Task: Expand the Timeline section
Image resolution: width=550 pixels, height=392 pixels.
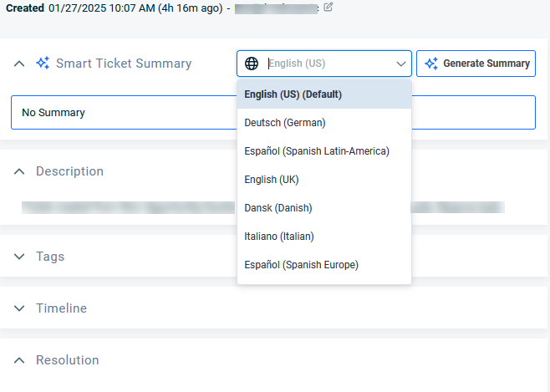Action: [19, 308]
